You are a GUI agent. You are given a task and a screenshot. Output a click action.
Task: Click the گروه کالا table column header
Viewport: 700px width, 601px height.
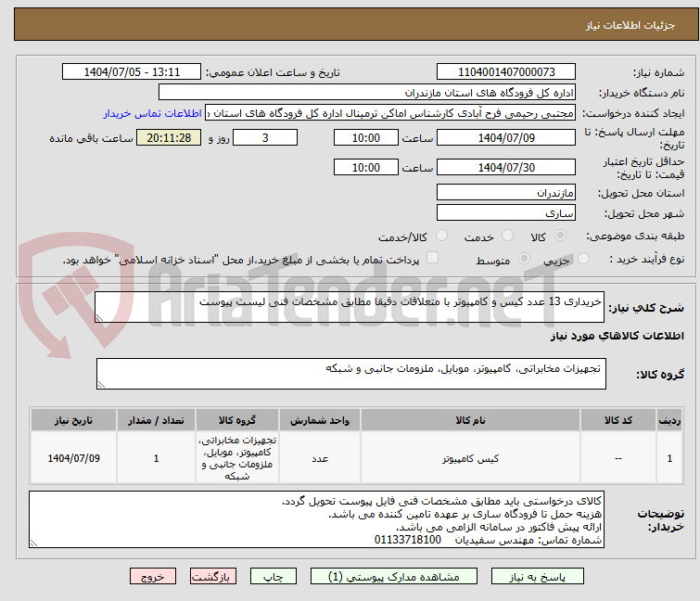pyautogui.click(x=237, y=420)
